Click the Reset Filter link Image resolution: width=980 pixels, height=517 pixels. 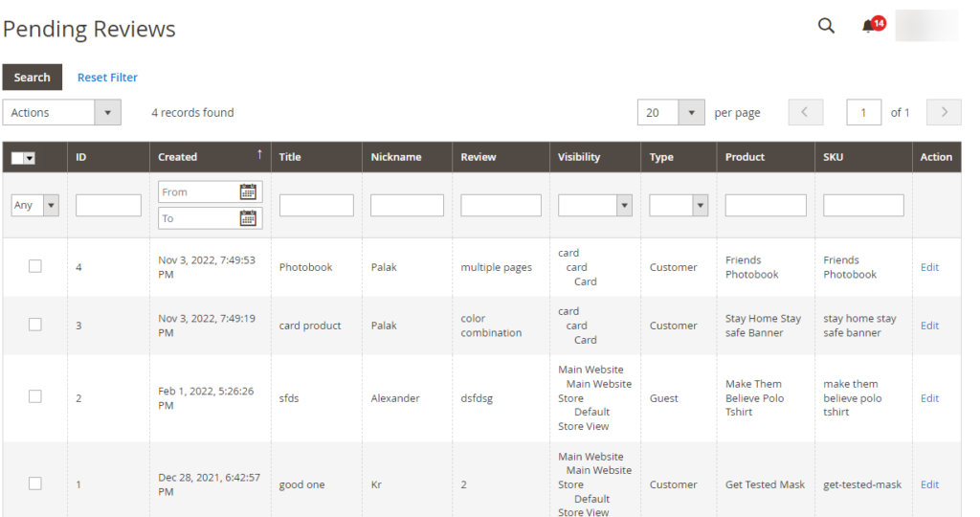click(107, 78)
